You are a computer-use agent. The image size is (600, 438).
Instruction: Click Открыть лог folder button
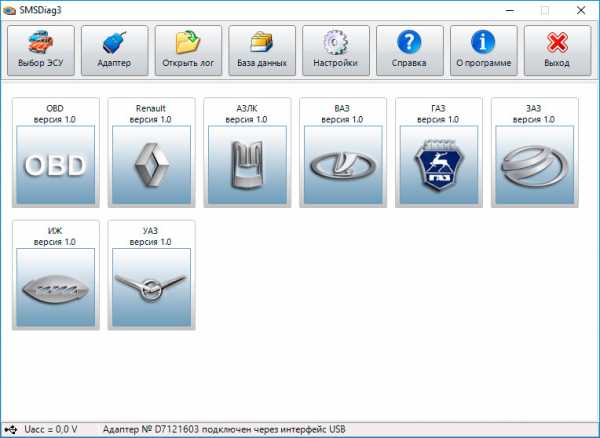tap(188, 50)
